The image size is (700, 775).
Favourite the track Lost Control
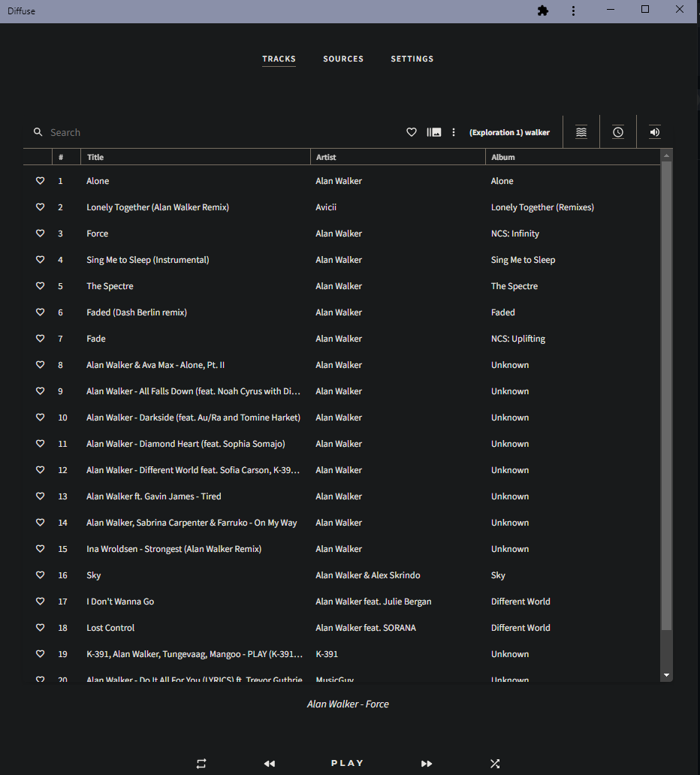(40, 627)
